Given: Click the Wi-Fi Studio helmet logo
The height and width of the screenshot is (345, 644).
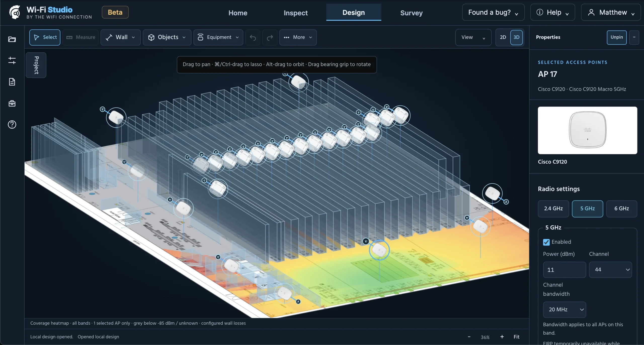Looking at the screenshot, I should [15, 12].
